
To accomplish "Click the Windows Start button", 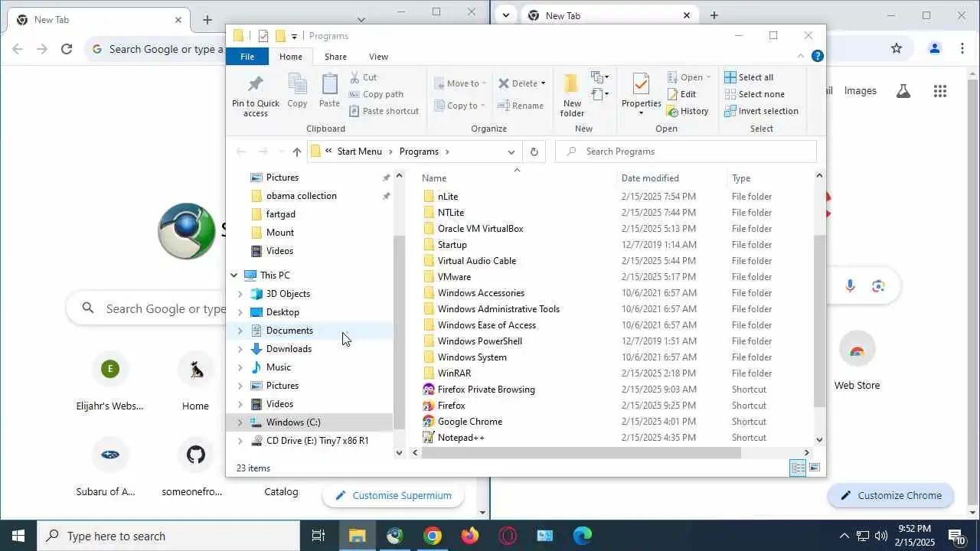I will pyautogui.click(x=18, y=536).
